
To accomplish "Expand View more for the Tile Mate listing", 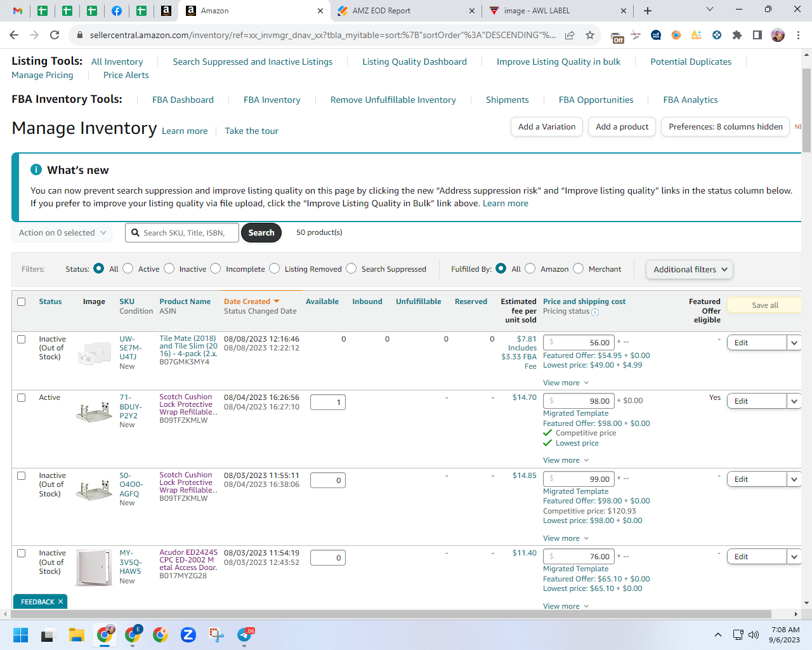I will pos(566,383).
